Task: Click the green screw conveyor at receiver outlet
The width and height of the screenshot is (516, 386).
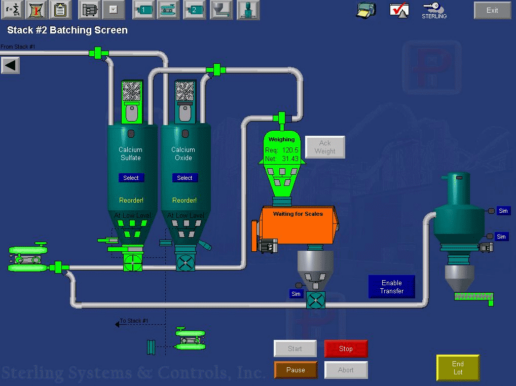Action: coord(474,298)
